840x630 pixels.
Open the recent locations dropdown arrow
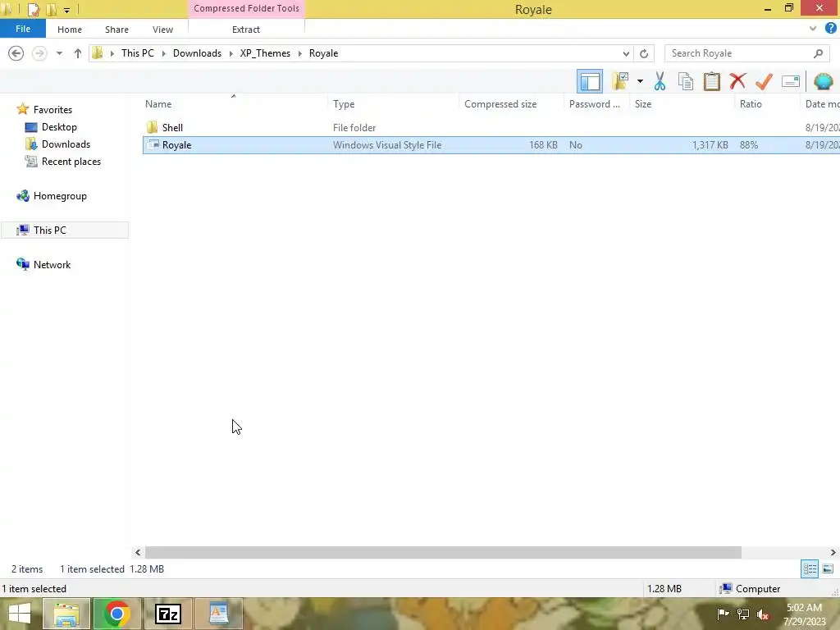pos(59,53)
